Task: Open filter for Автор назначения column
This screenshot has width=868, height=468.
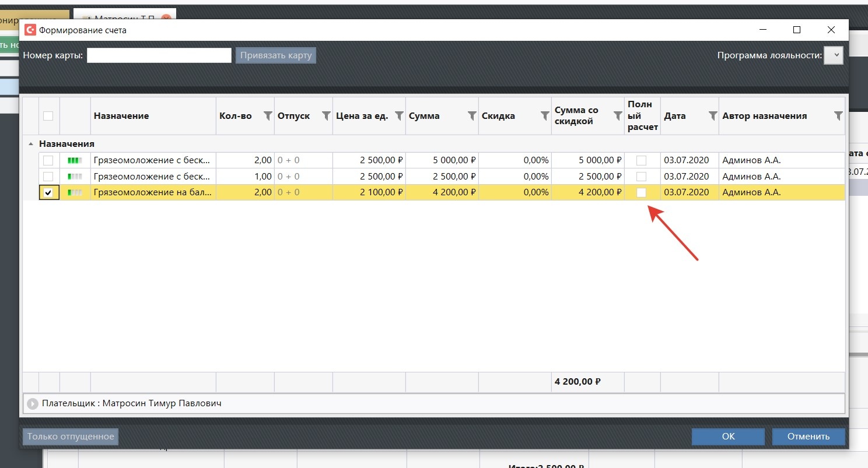Action: coord(838,116)
